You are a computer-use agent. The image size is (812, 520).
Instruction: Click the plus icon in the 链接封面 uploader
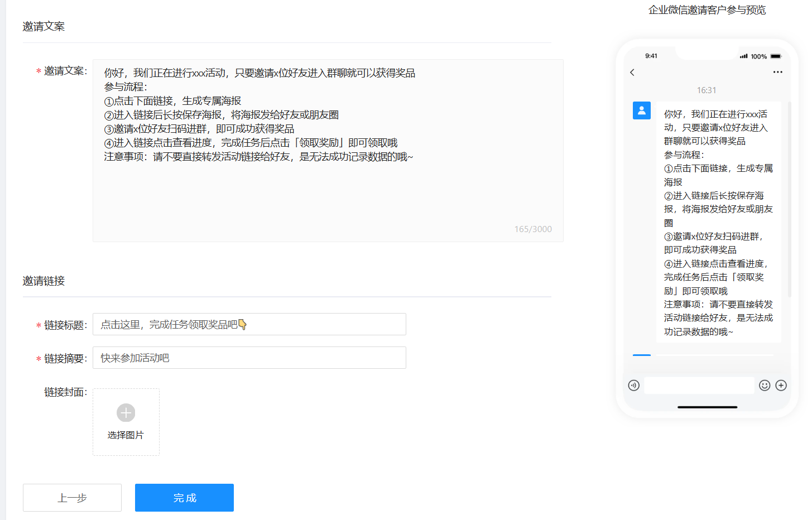126,413
